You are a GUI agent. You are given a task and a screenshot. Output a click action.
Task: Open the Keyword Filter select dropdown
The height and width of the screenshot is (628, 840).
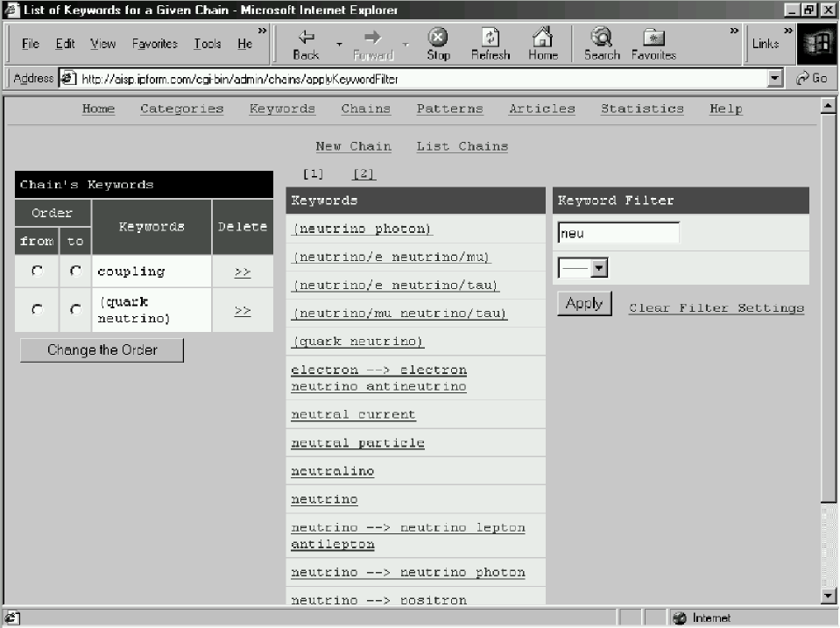point(582,267)
